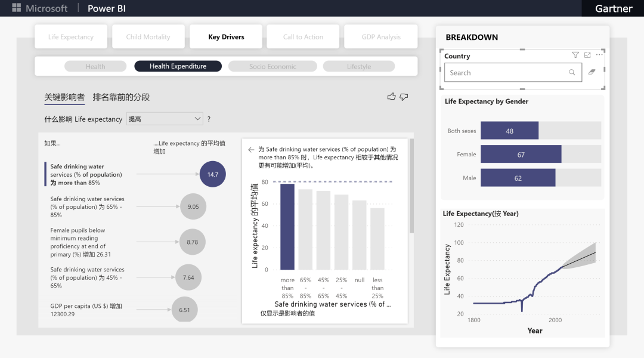Click the less than 25% chart bar
This screenshot has height=358, width=644.
377,239
